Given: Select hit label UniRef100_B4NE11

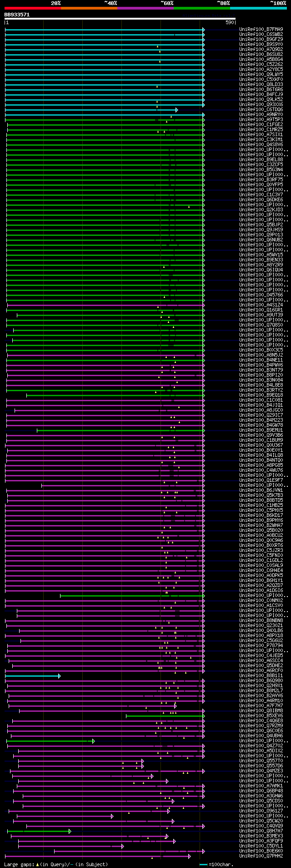Looking at the screenshot, I should pos(261,360).
